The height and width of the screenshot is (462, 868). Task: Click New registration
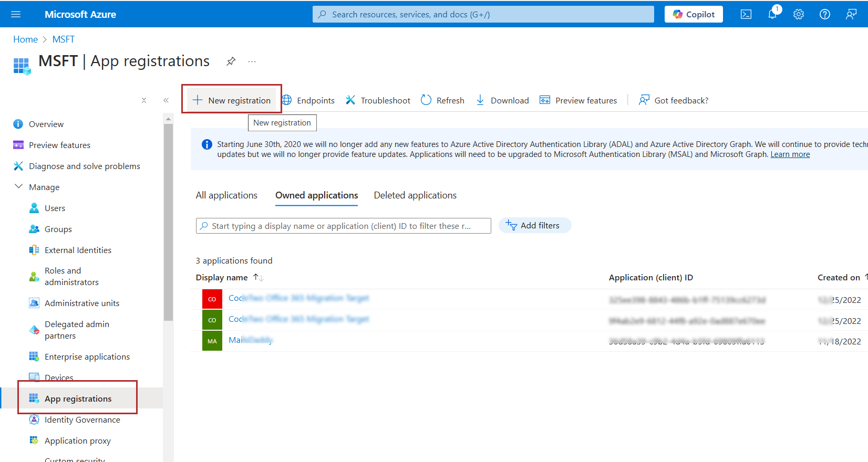[232, 100]
